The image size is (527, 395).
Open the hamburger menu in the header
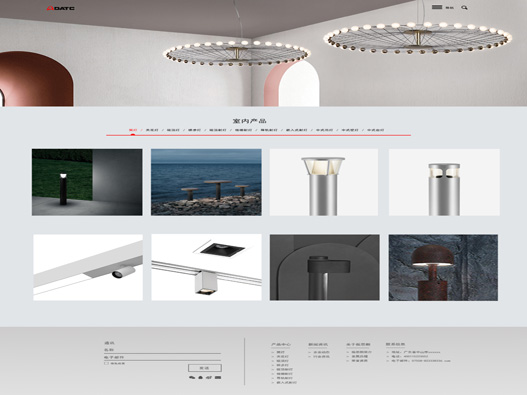pos(437,7)
